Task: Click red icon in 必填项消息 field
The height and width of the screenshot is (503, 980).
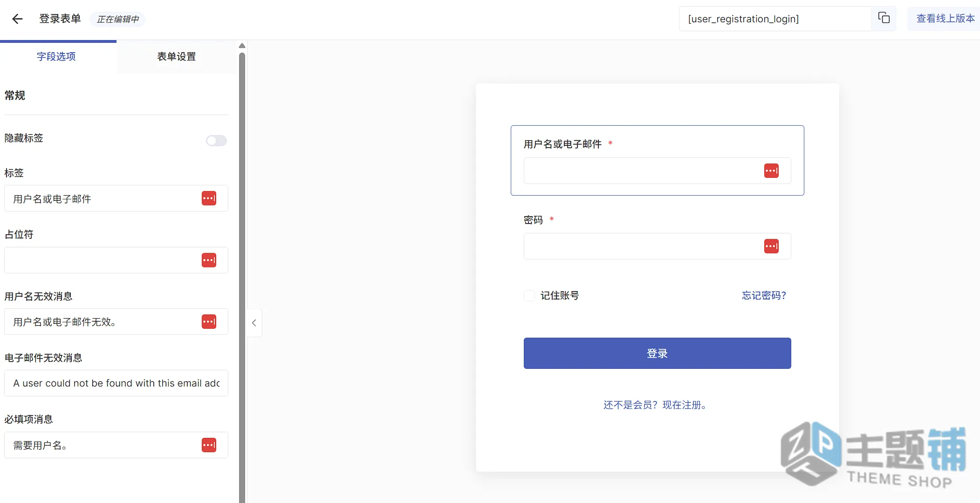Action: (x=209, y=445)
